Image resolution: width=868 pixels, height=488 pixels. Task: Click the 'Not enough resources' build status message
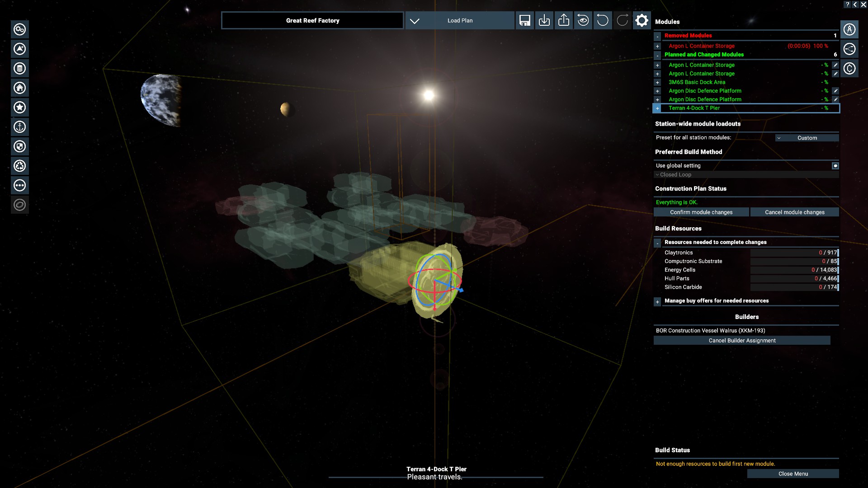tap(715, 464)
